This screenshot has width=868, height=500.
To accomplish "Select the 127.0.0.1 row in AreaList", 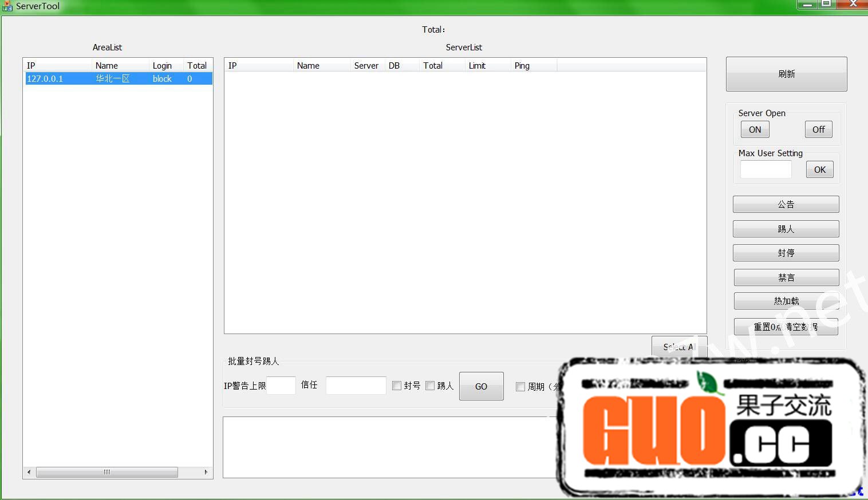I will [x=117, y=79].
